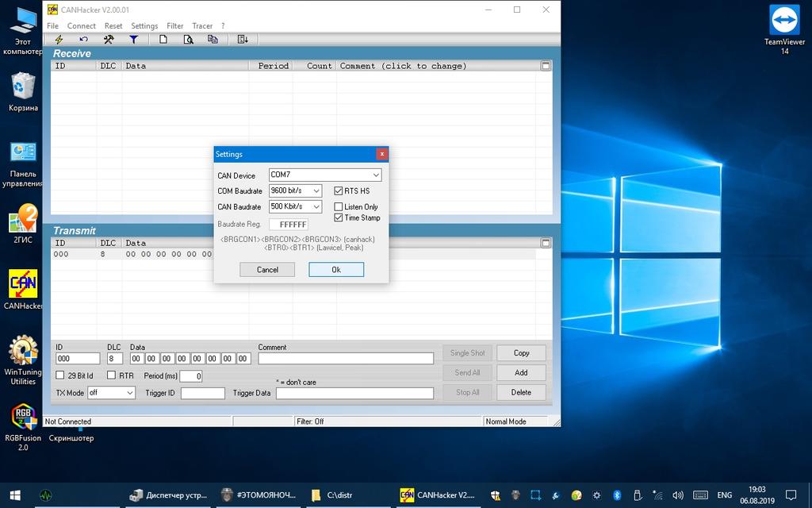Open the File menu
The image size is (812, 508).
[x=52, y=25]
